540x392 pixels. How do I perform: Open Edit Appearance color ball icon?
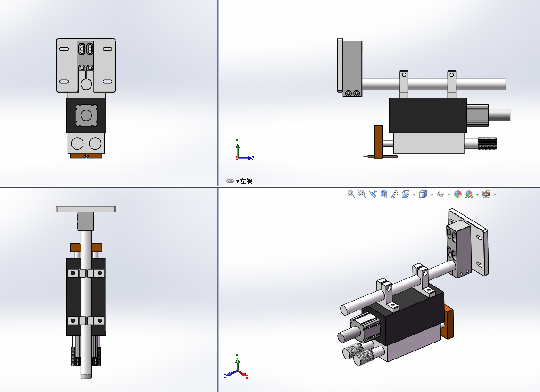click(457, 195)
